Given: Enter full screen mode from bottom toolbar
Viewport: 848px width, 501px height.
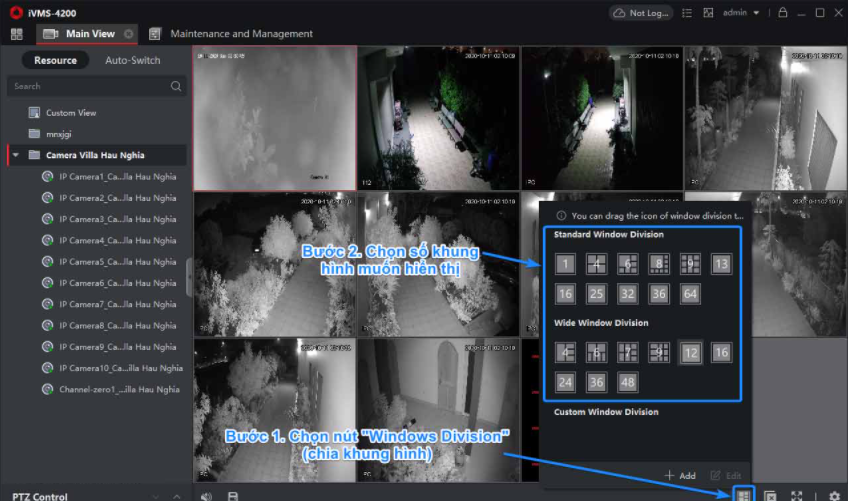Looking at the screenshot, I should 797,495.
